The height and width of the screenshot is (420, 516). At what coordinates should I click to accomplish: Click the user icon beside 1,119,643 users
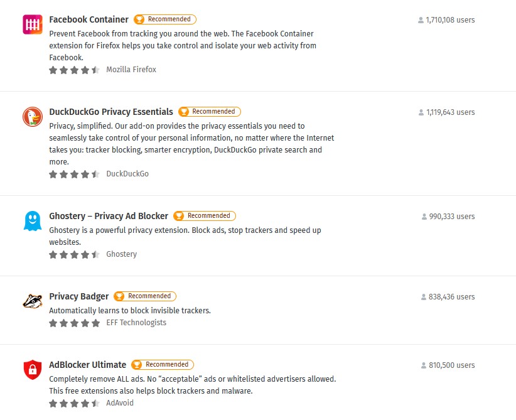click(421, 112)
